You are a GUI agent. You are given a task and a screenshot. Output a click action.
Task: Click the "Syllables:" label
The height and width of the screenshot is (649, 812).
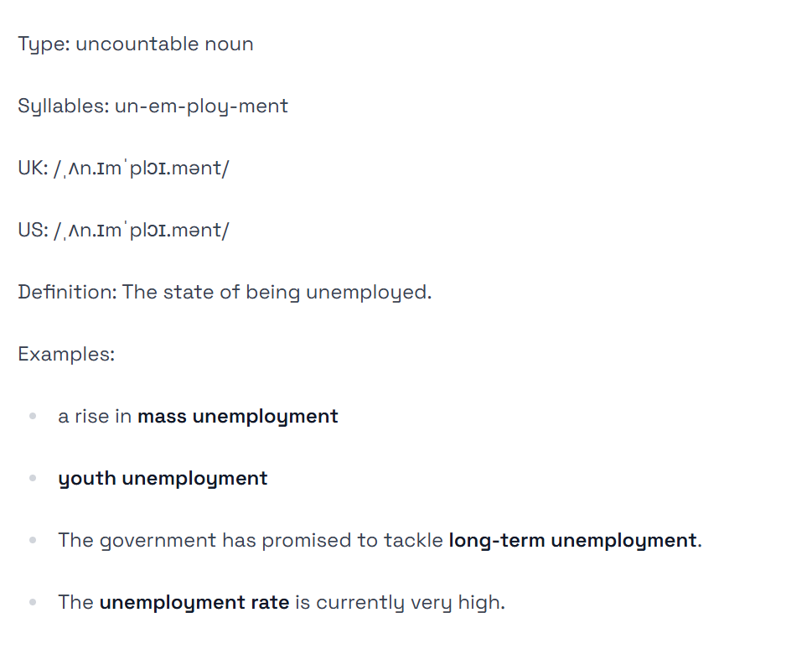63,106
